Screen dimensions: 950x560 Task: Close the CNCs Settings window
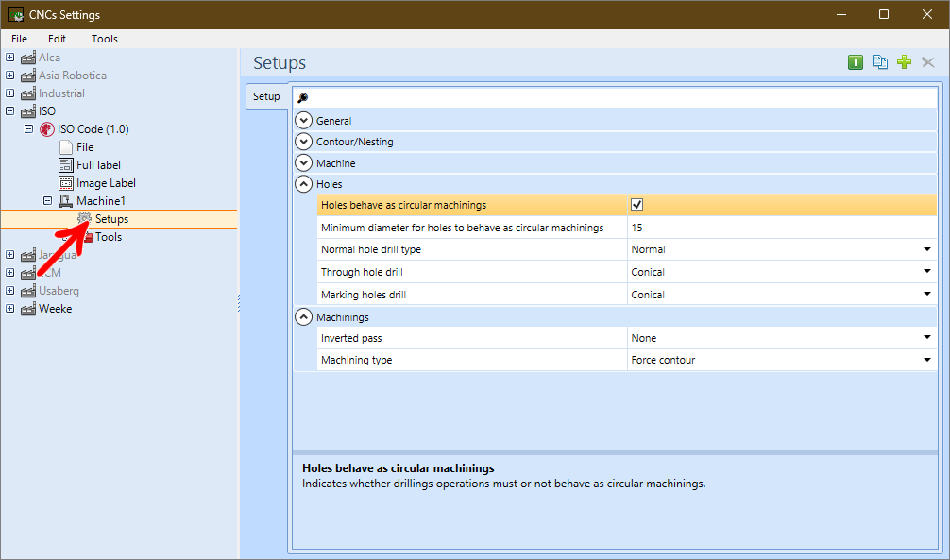tap(927, 14)
